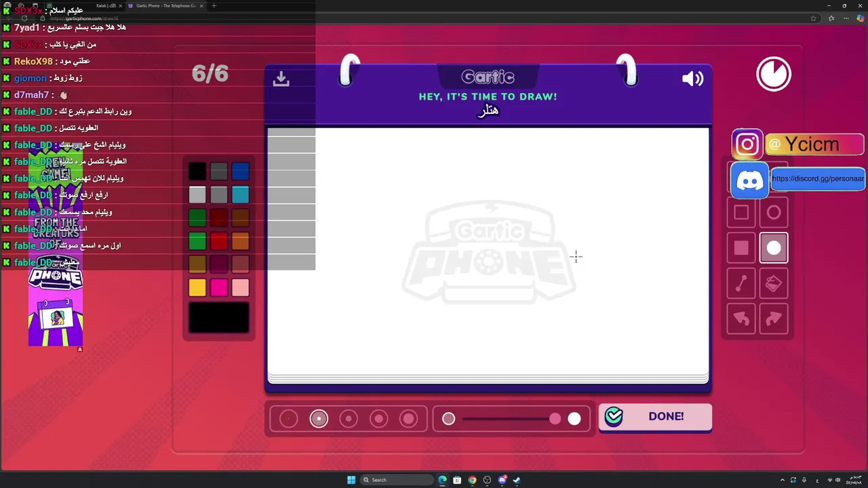Image resolution: width=868 pixels, height=488 pixels.
Task: Pick the dark gray swatch in first row
Action: [x=219, y=171]
